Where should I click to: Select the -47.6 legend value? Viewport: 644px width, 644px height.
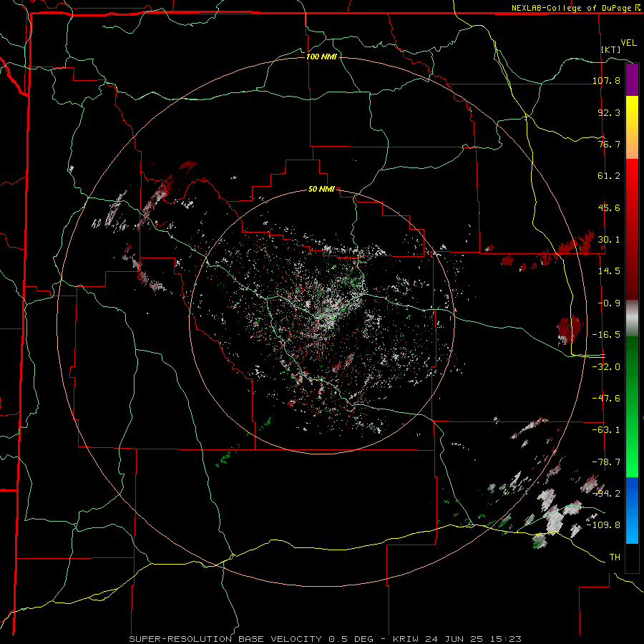tap(606, 399)
